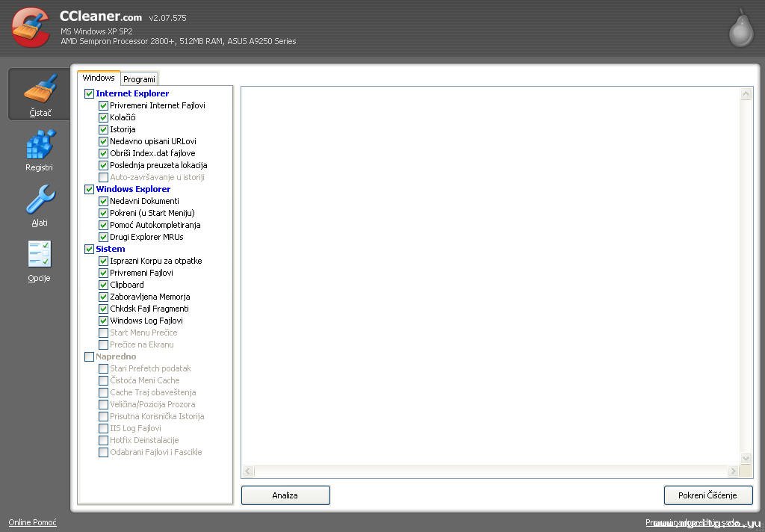The image size is (765, 532).
Task: Toggle Windows Log Fajlovi checkbox
Action: [x=103, y=321]
